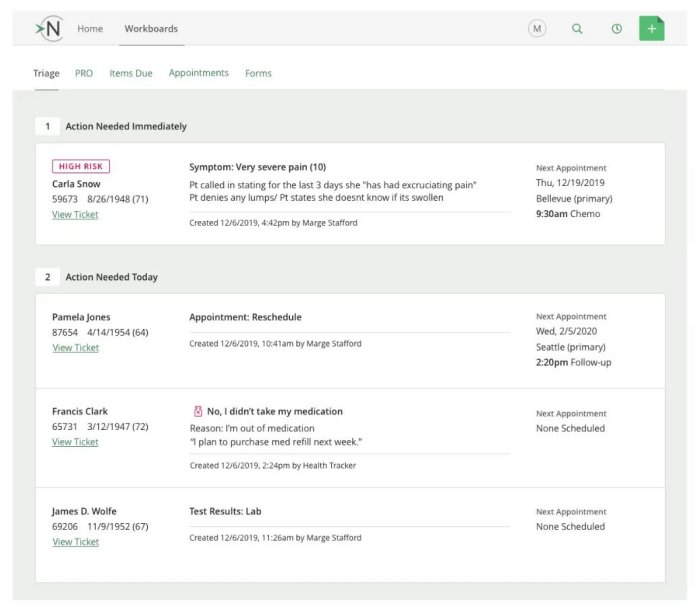Click View Ticket under Francis Clark
The image size is (700, 612).
(x=75, y=442)
